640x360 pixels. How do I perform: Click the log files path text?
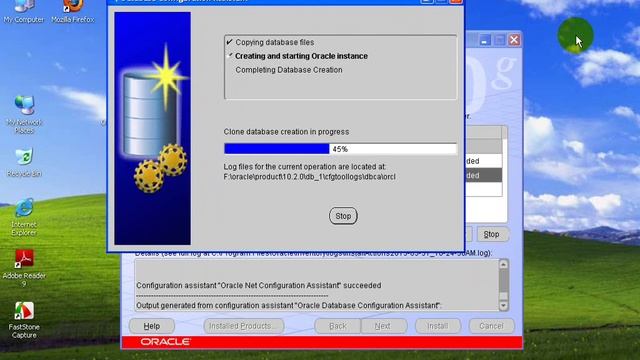309,177
